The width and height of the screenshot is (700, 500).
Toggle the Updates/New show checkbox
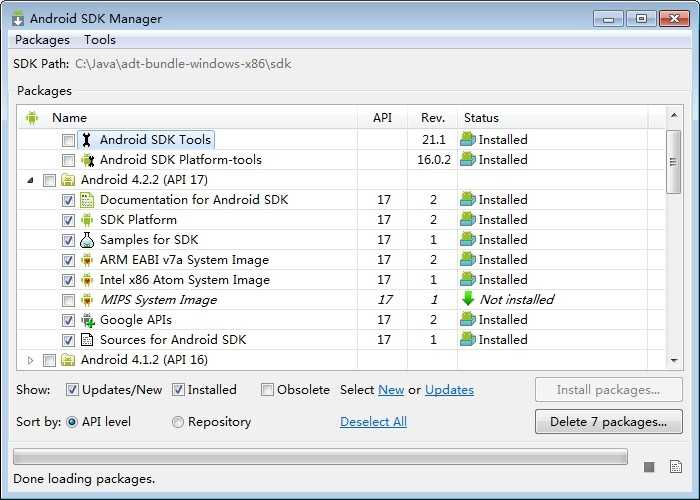(x=72, y=390)
